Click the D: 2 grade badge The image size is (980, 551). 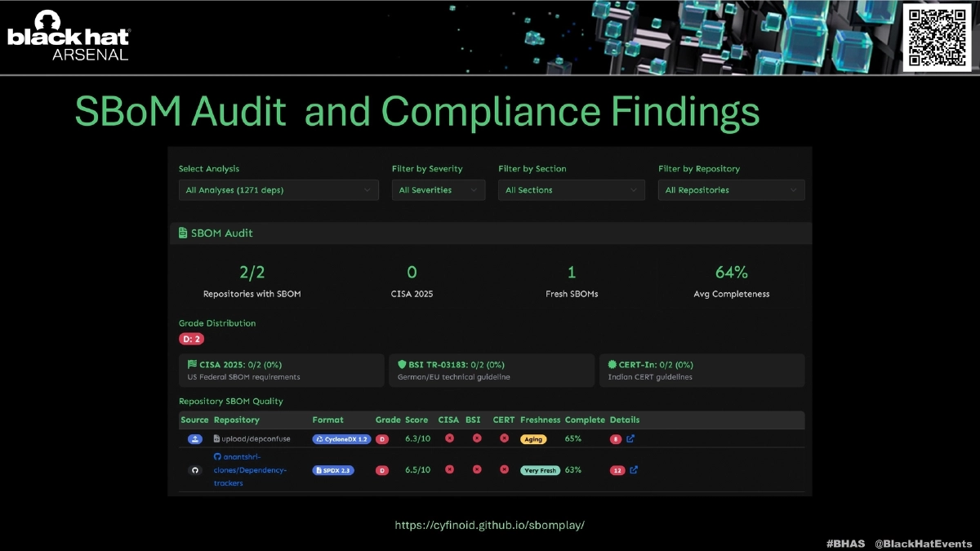[x=191, y=339]
